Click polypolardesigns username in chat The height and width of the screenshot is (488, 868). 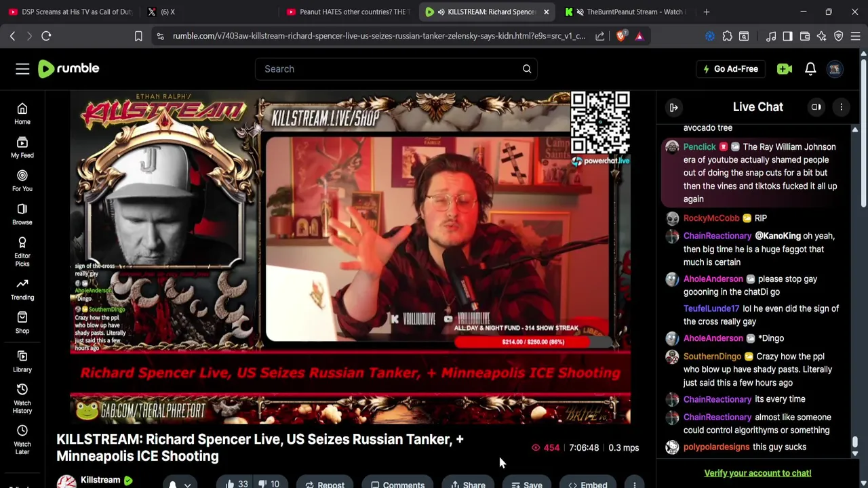point(716,447)
